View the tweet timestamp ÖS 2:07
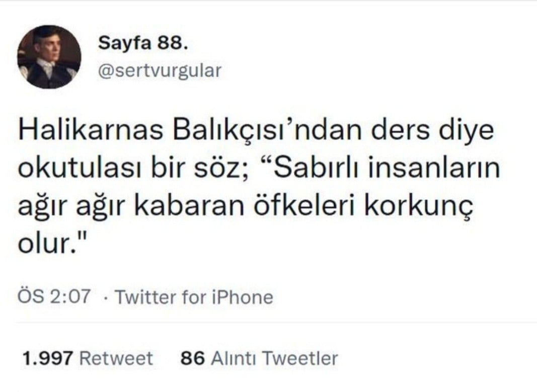 pos(54,296)
